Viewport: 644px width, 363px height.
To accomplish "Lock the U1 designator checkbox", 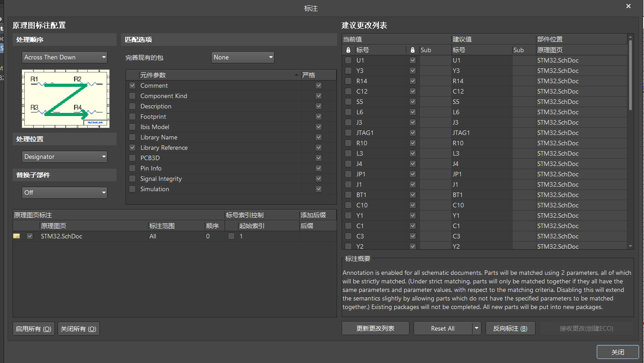I will point(348,60).
